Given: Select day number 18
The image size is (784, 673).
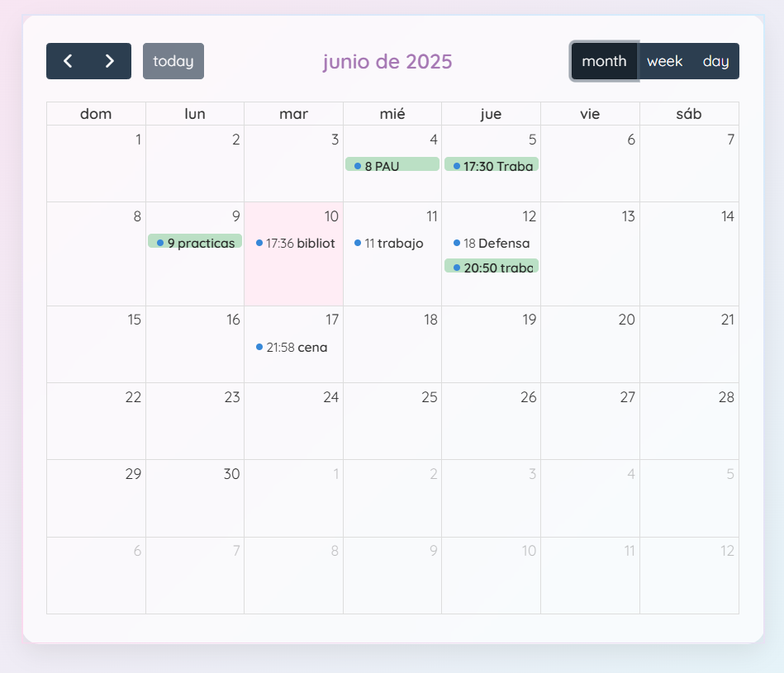Looking at the screenshot, I should click(430, 320).
